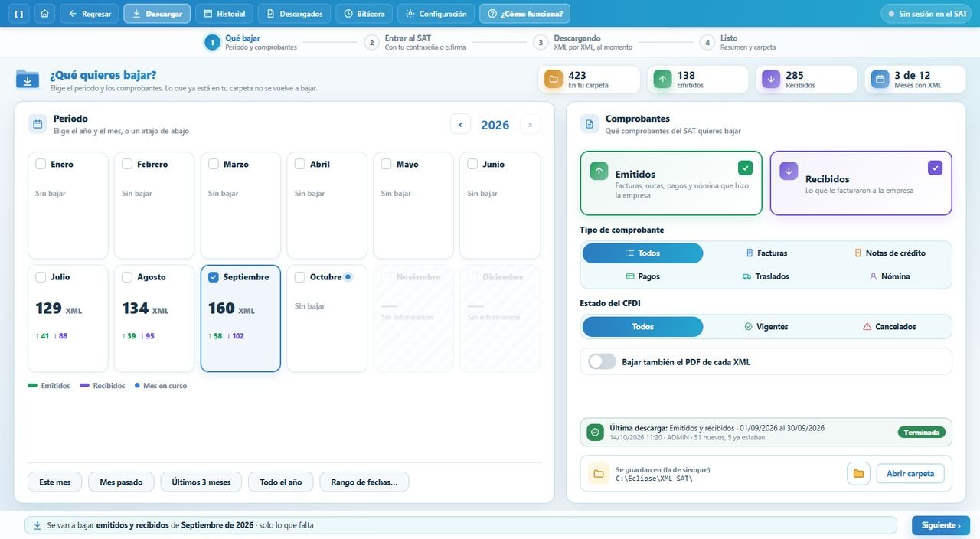Check the Octubre month checkbox

(300, 277)
